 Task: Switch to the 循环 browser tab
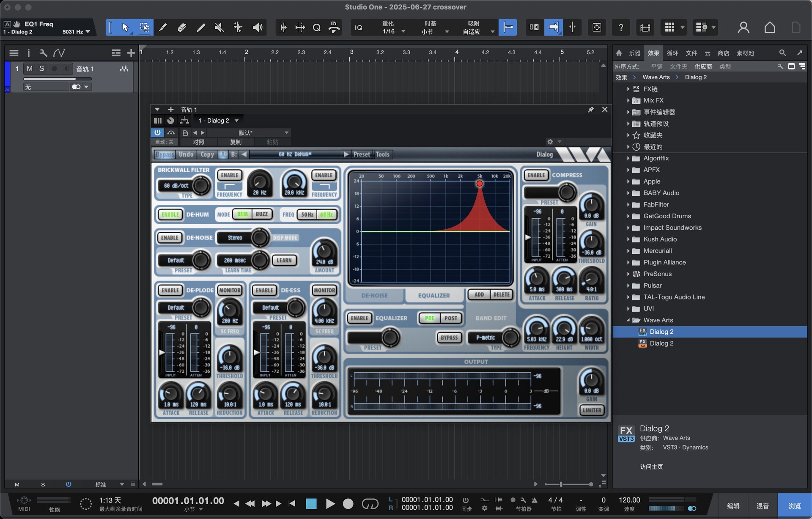coord(672,53)
